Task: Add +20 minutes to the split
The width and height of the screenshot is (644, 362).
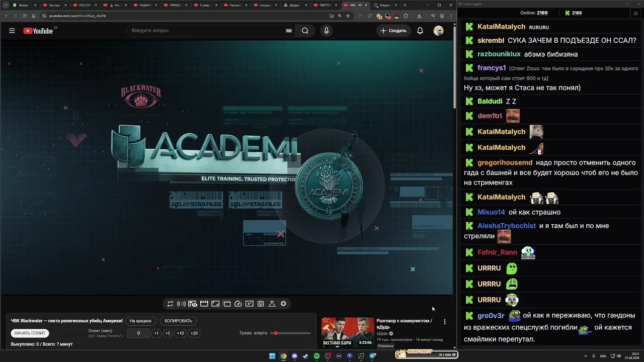Action: 194,333
